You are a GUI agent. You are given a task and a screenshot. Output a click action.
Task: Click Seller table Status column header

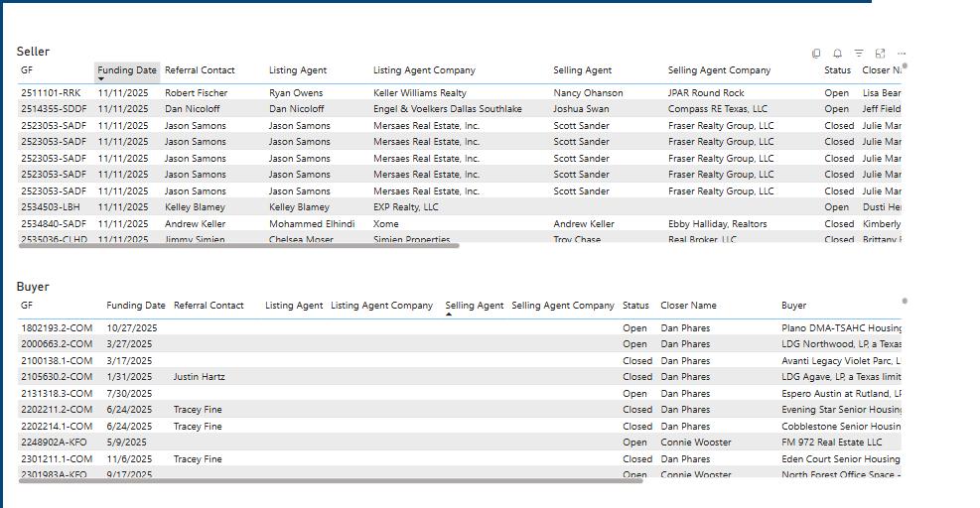click(x=837, y=70)
